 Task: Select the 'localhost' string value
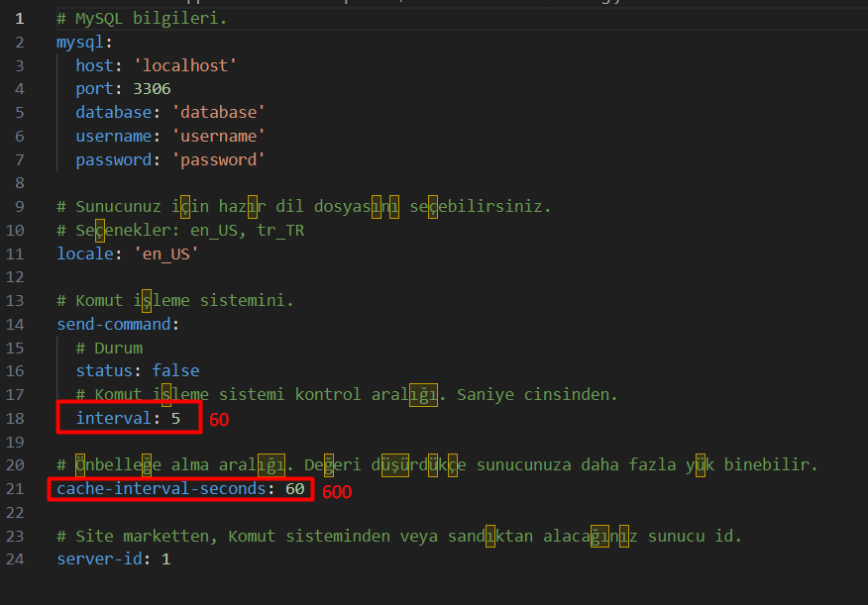point(185,65)
